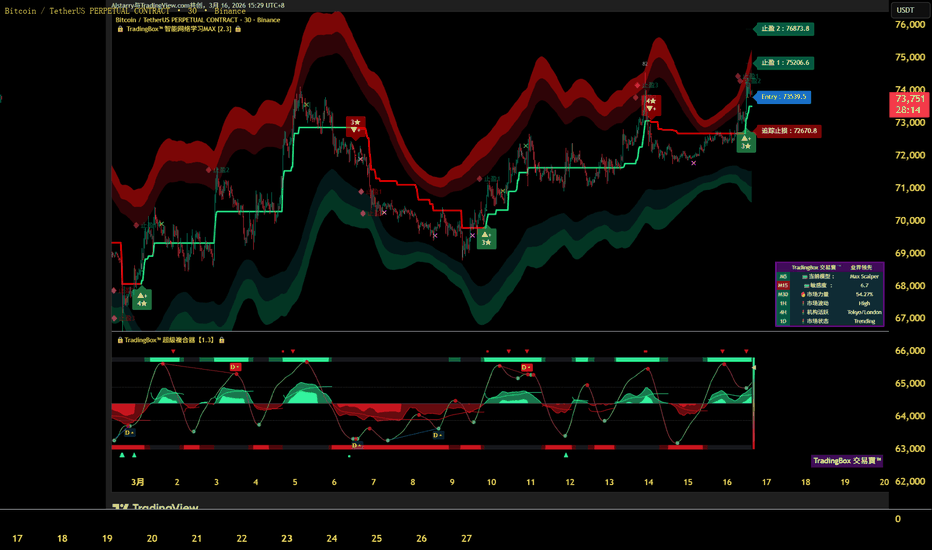Click the red 73,751 current price tag
Viewport: 932px width, 550px height.
point(909,104)
